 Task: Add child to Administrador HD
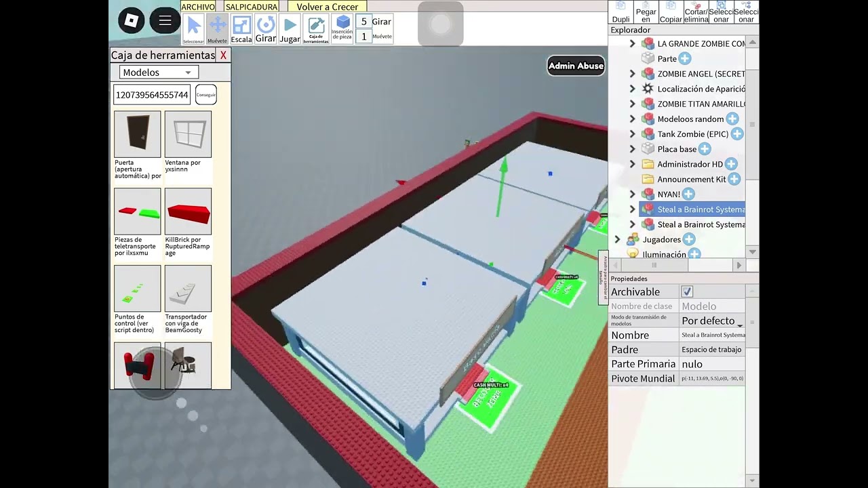tap(731, 164)
